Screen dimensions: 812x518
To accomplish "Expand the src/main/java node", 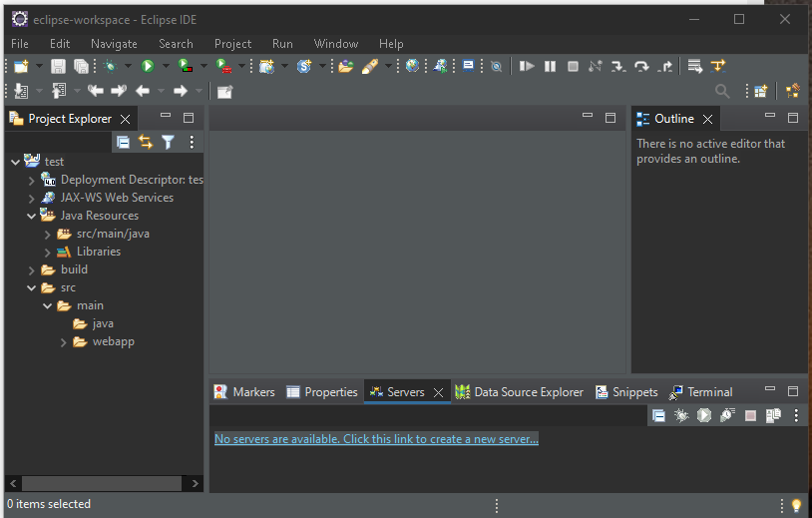I will coord(47,235).
